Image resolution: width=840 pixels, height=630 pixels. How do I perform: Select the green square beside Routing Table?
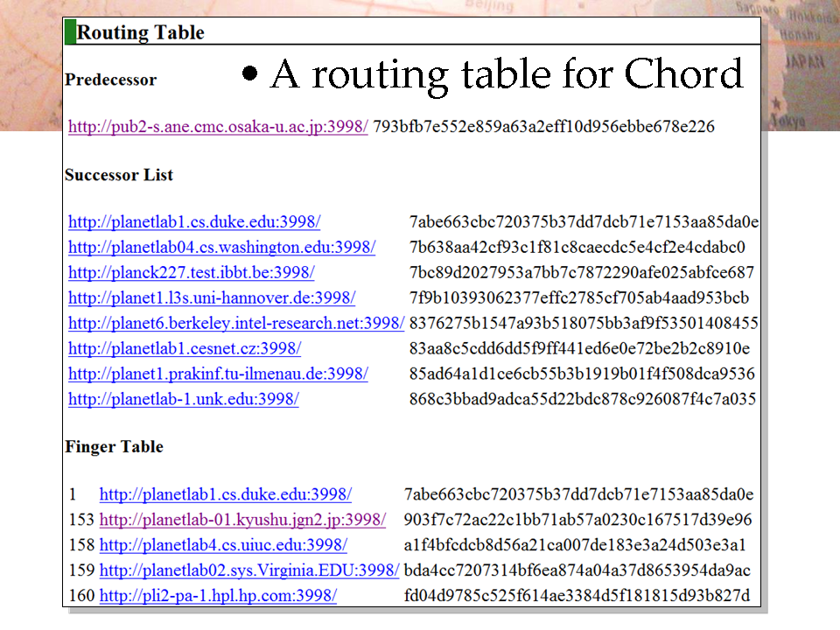pyautogui.click(x=70, y=31)
